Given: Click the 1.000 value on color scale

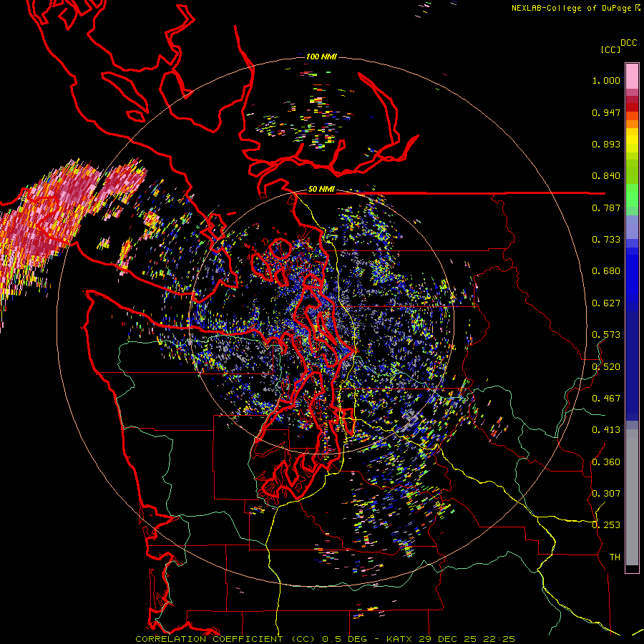Looking at the screenshot, I should (606, 80).
